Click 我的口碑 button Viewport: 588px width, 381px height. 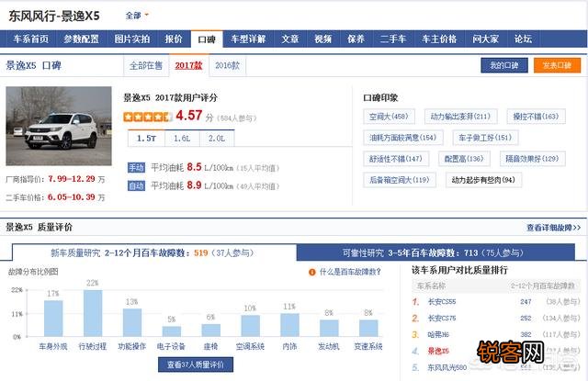tap(504, 65)
